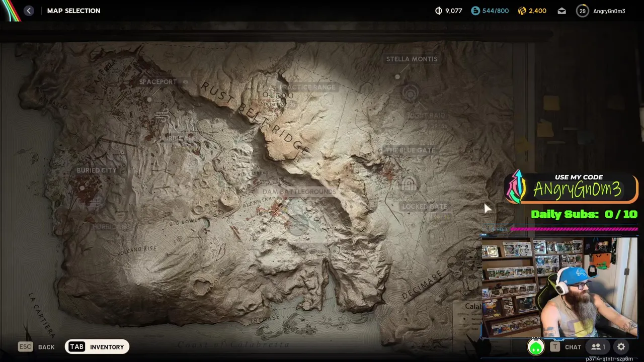Open the Inventory with TAB button
Screen dimensions: 644x362
[x=97, y=347]
